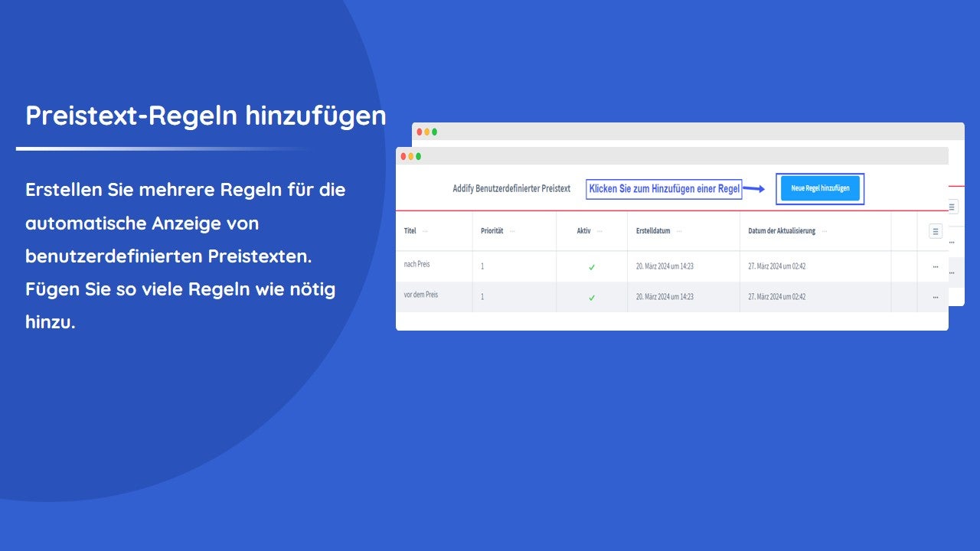Select the vor dem Preis title cell
The image size is (980, 551).
click(421, 295)
